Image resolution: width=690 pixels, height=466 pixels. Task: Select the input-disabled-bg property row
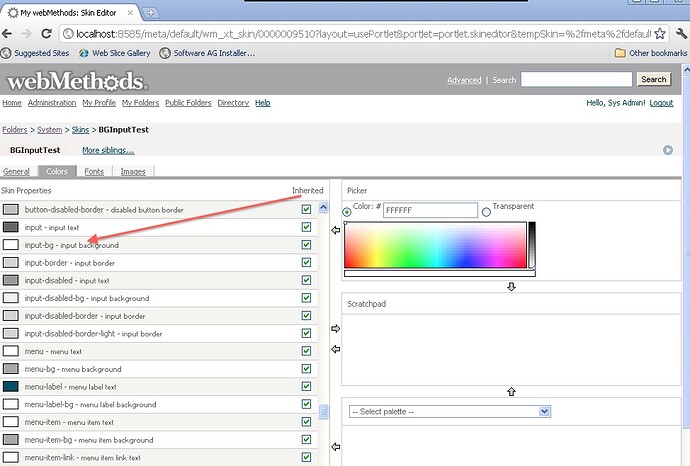(158, 298)
